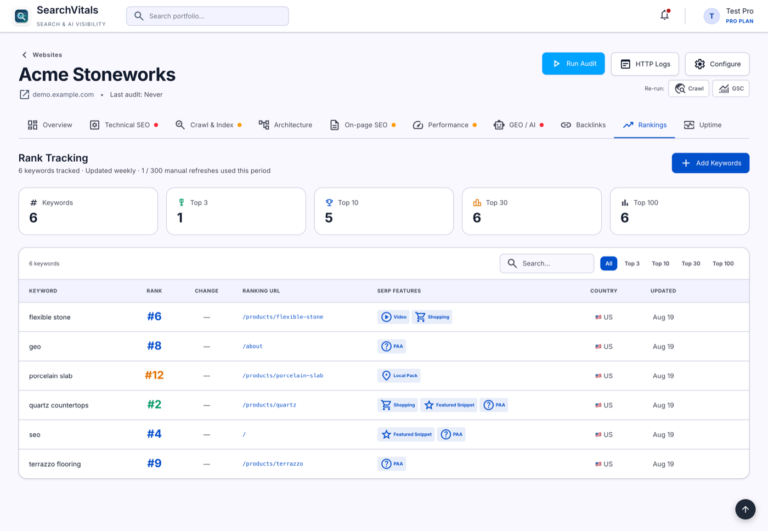The width and height of the screenshot is (768, 532).
Task: Click the Top 10 summary card
Action: click(x=384, y=211)
